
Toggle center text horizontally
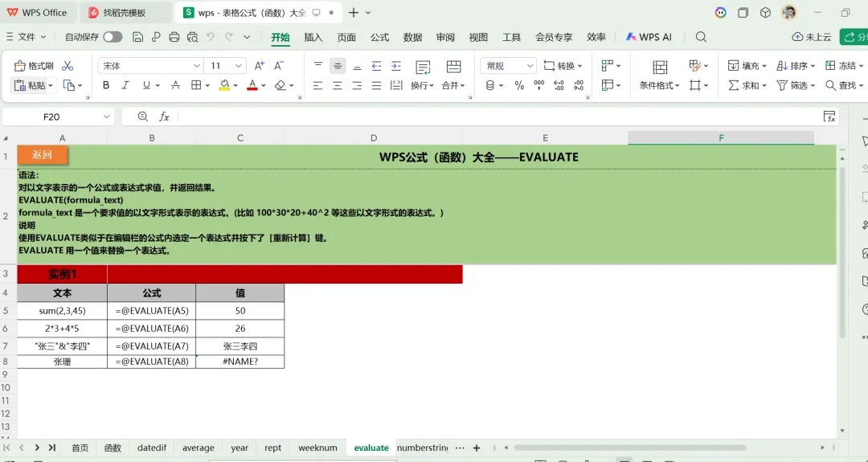(337, 85)
